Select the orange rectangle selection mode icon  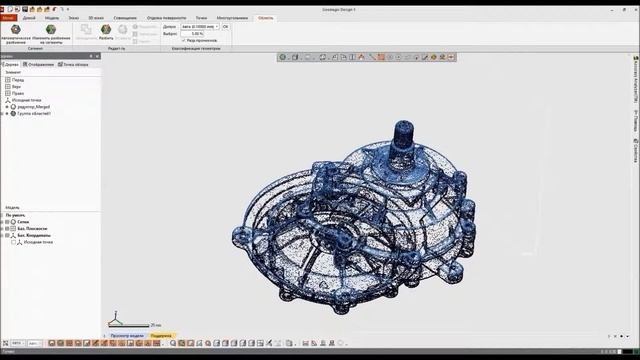pyautogui.click(x=381, y=57)
